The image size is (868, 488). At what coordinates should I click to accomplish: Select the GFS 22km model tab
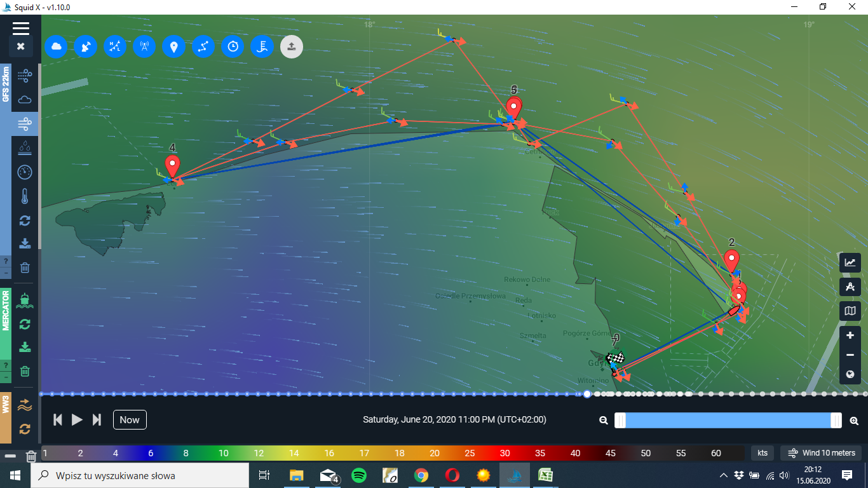pyautogui.click(x=6, y=85)
